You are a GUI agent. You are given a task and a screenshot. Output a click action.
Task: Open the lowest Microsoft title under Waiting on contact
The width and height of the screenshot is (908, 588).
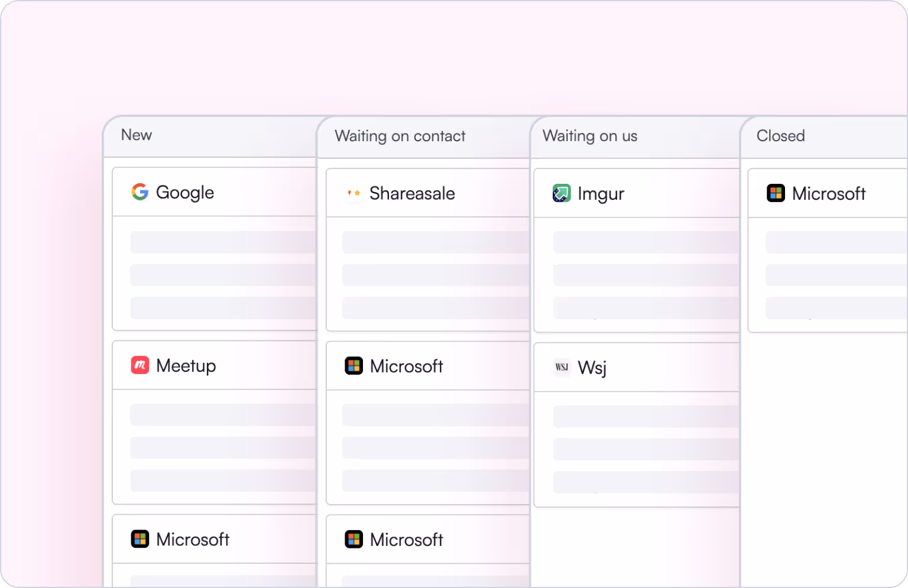click(x=406, y=539)
